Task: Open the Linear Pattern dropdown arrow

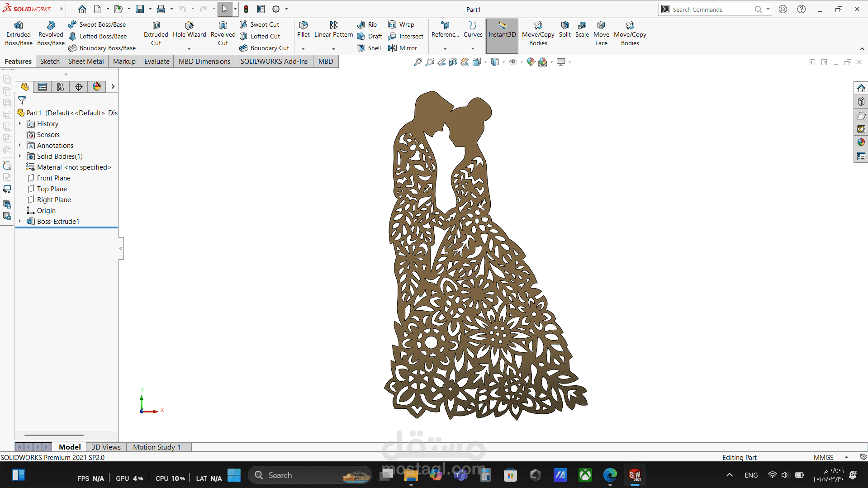Action: [x=334, y=49]
